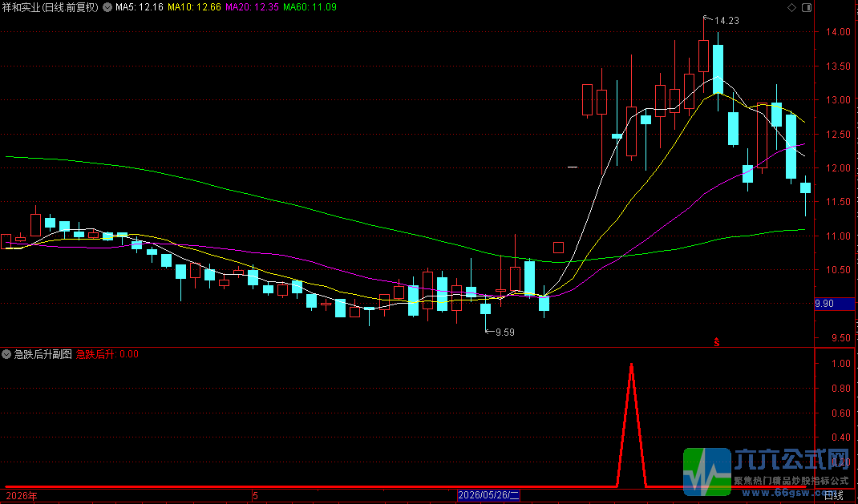858x504 pixels.
Task: Click the 10.50 price axis label
Action: click(x=838, y=270)
